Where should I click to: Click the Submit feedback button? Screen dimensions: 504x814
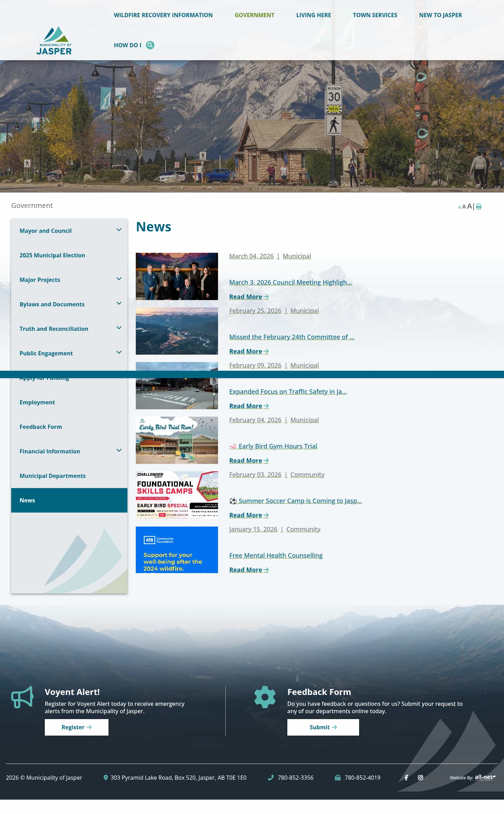[323, 727]
